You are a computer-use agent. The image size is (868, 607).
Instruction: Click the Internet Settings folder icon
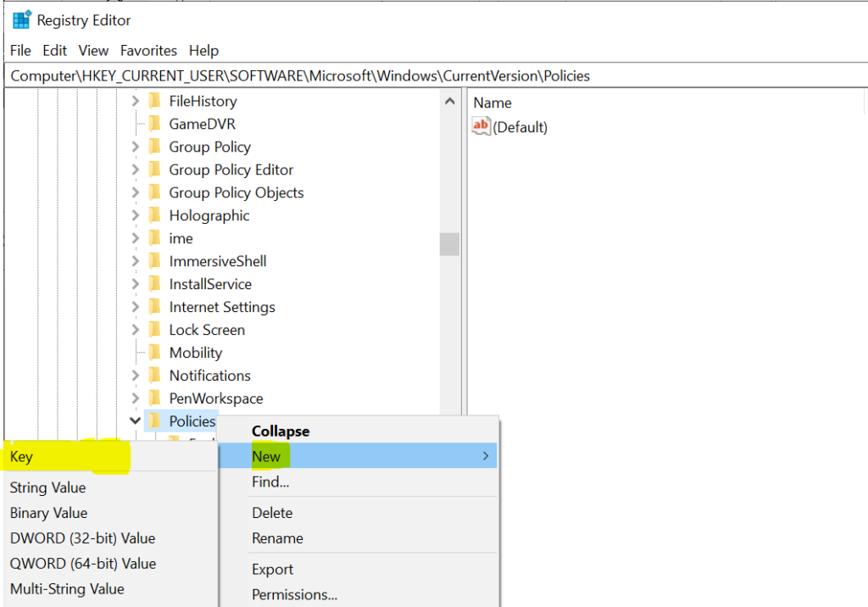[155, 307]
